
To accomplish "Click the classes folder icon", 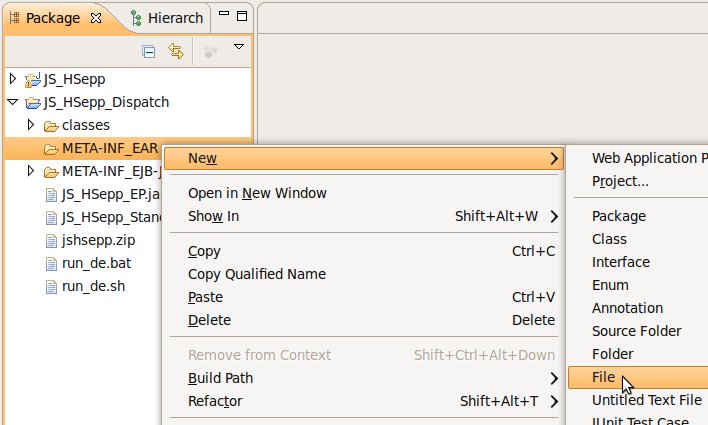I will tap(51, 125).
